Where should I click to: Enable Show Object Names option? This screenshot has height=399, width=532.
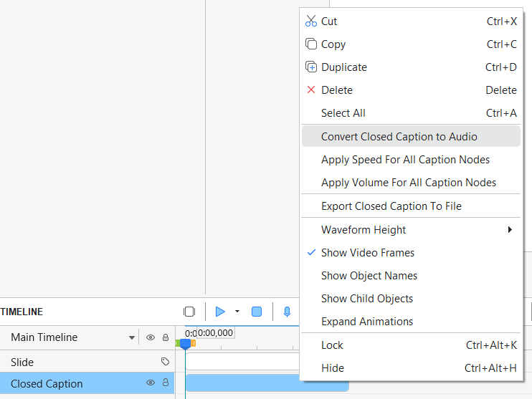(x=411, y=276)
